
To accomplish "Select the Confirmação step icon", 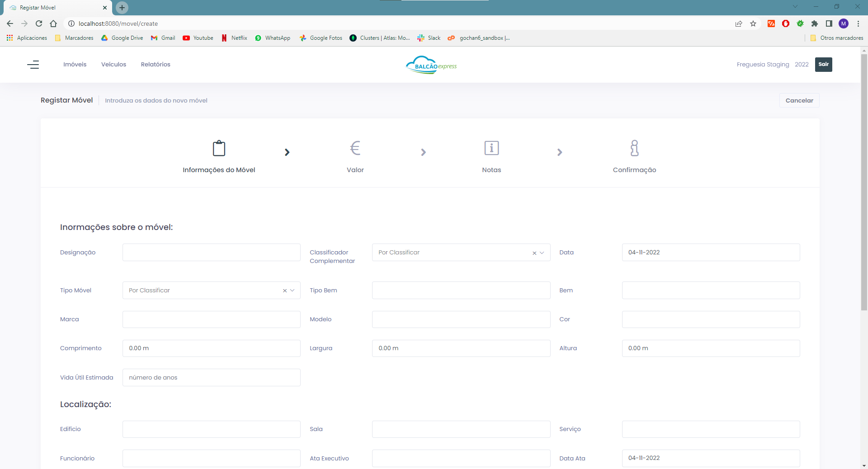I will click(x=634, y=148).
